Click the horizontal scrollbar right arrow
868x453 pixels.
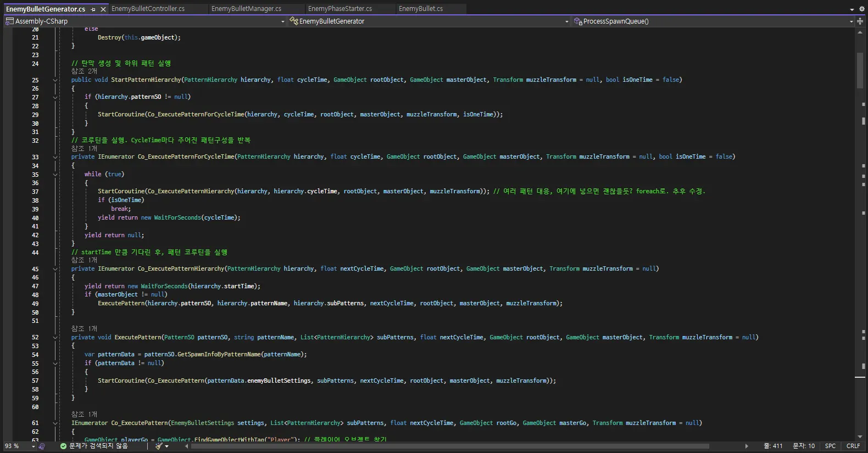(747, 446)
